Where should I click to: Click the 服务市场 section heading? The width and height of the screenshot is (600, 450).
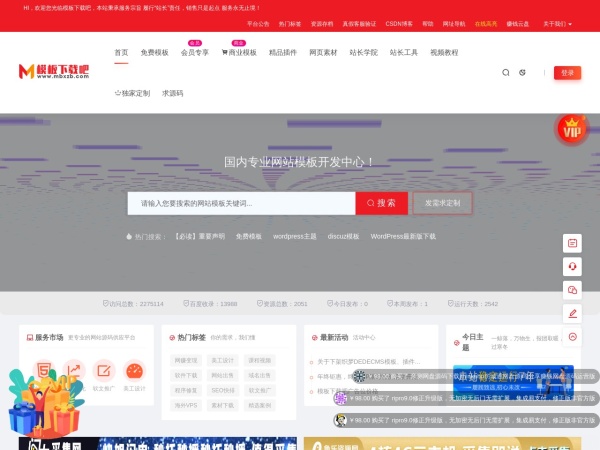coord(49,338)
